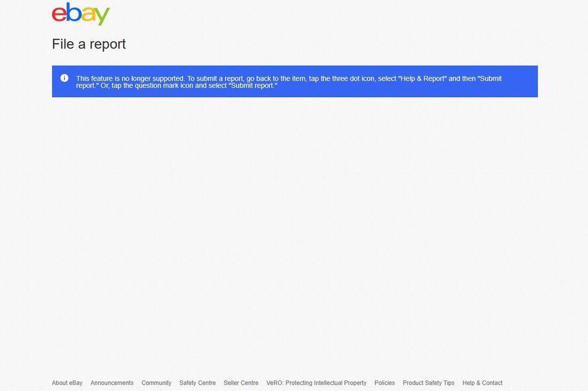
Task: Click the "File a report" heading
Action: tap(89, 44)
